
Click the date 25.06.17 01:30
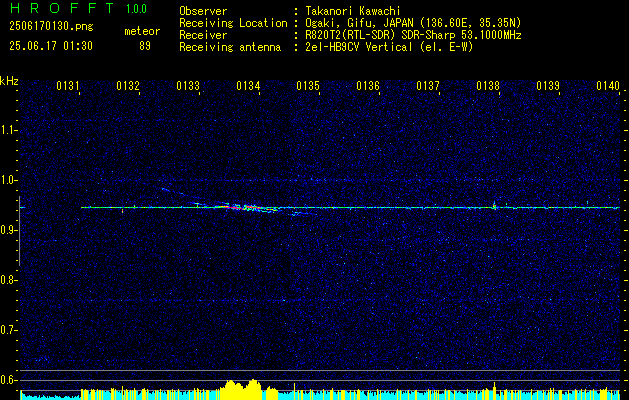point(51,46)
